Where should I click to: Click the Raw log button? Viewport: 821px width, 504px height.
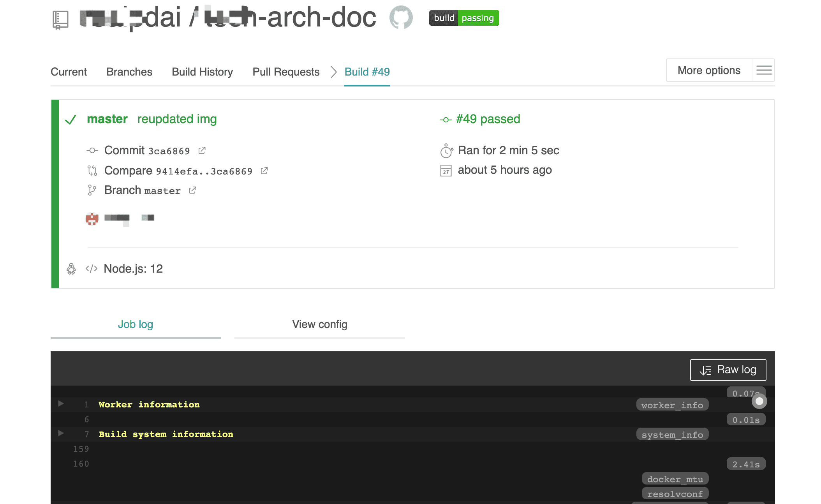(728, 370)
